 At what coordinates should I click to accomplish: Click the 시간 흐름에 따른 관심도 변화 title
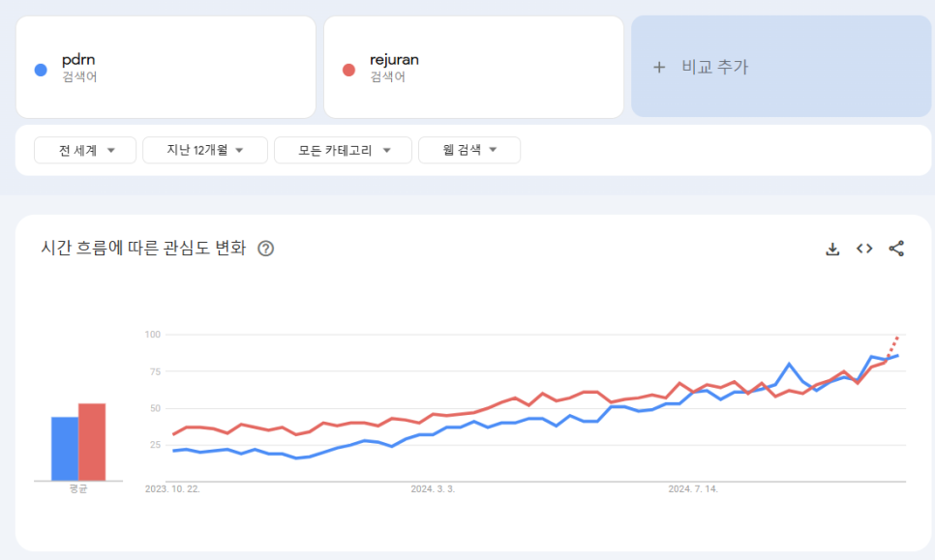[x=143, y=248]
